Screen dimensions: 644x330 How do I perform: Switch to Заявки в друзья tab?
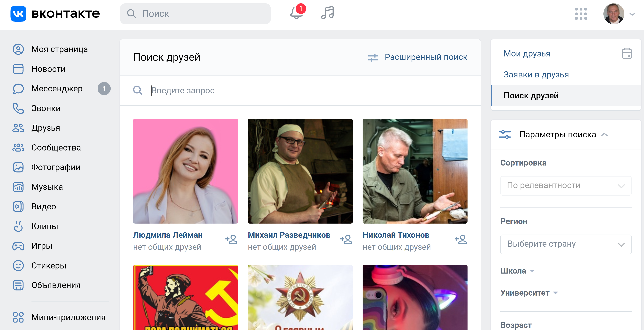pyautogui.click(x=536, y=74)
